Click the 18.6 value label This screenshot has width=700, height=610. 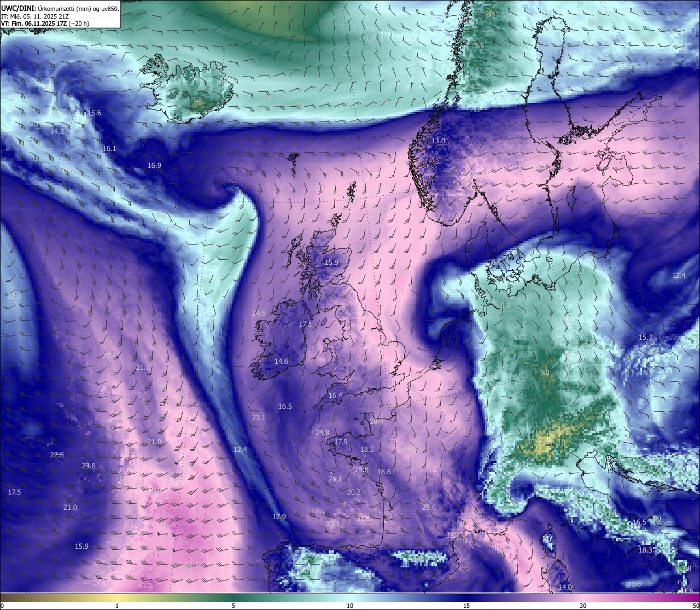point(384,472)
